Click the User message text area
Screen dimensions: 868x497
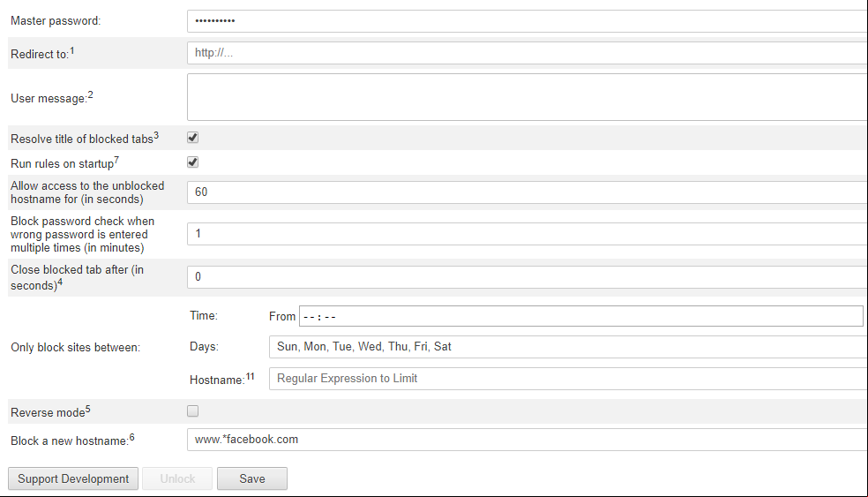coord(527,97)
